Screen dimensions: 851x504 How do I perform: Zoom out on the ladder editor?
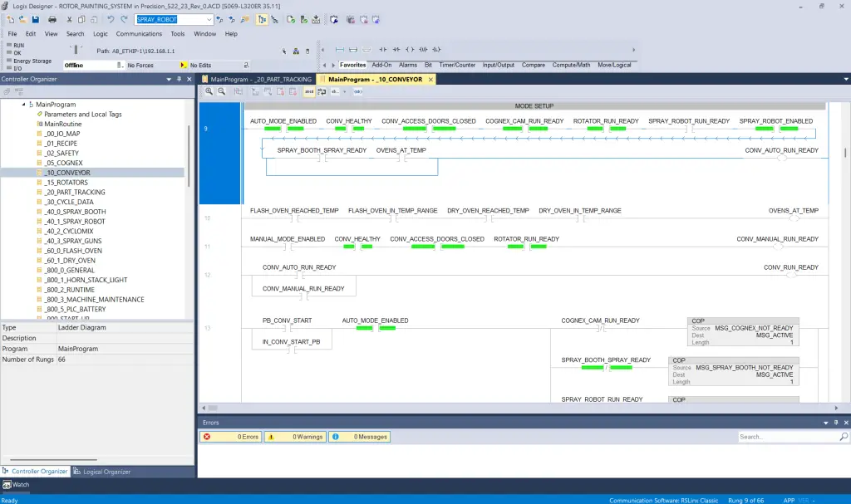point(221,91)
